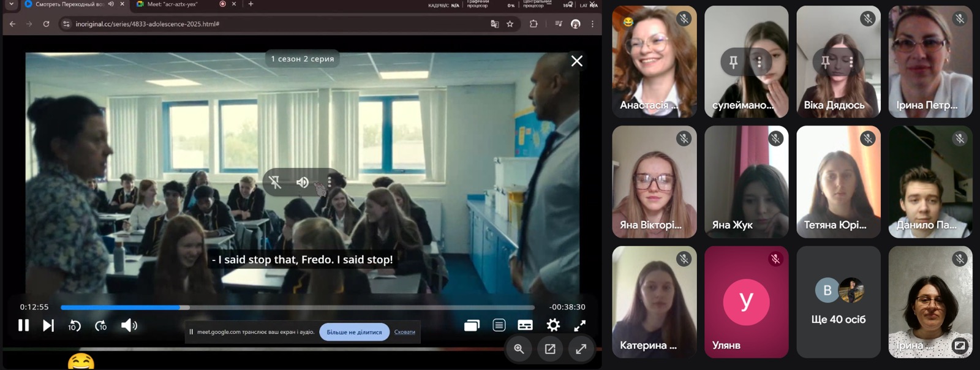Screen dimensions: 980x370
Task: Switch to the Meet "acr-aztx-yex" tab
Action: (175, 4)
